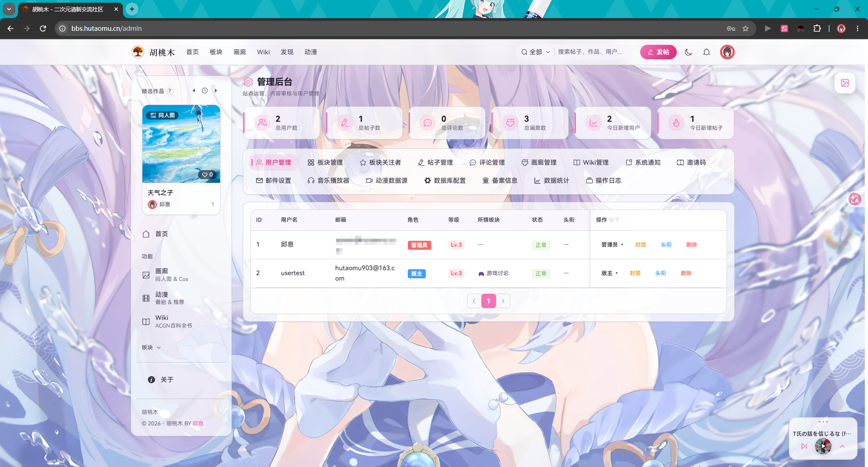Image resolution: width=868 pixels, height=467 pixels.
Task: Open the 首页 top navigation item
Action: pyautogui.click(x=193, y=52)
